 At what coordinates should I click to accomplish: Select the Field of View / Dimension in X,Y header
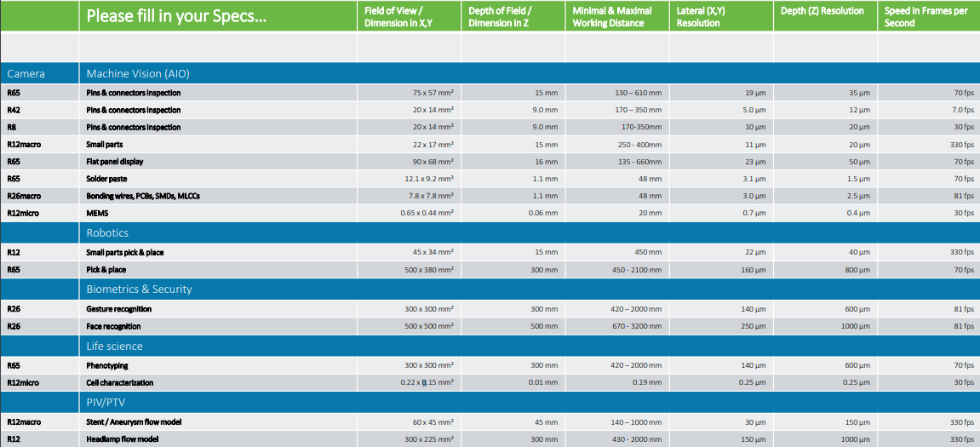(x=410, y=17)
